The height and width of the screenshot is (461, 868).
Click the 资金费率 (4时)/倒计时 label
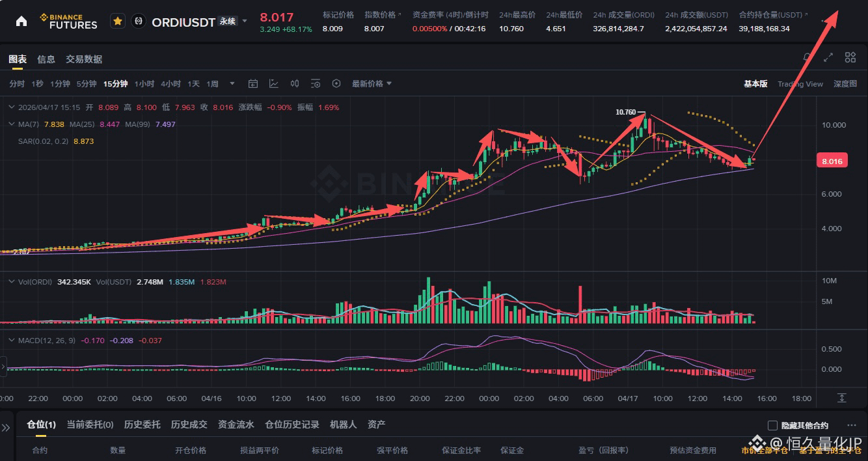point(450,14)
